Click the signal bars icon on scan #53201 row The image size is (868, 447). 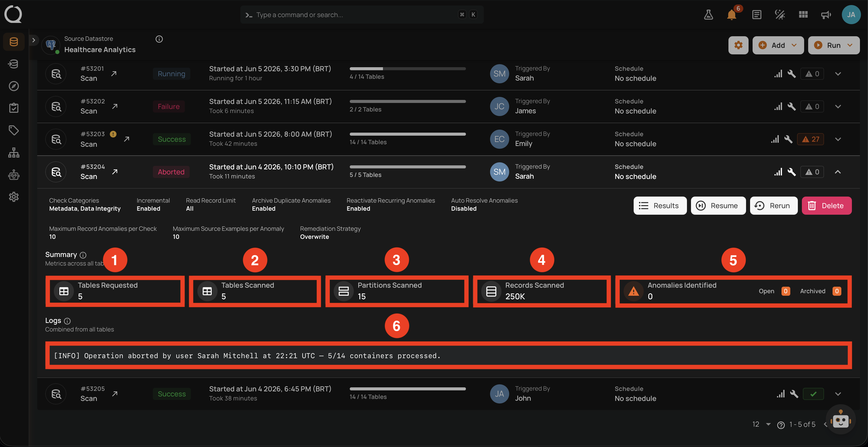coord(778,73)
